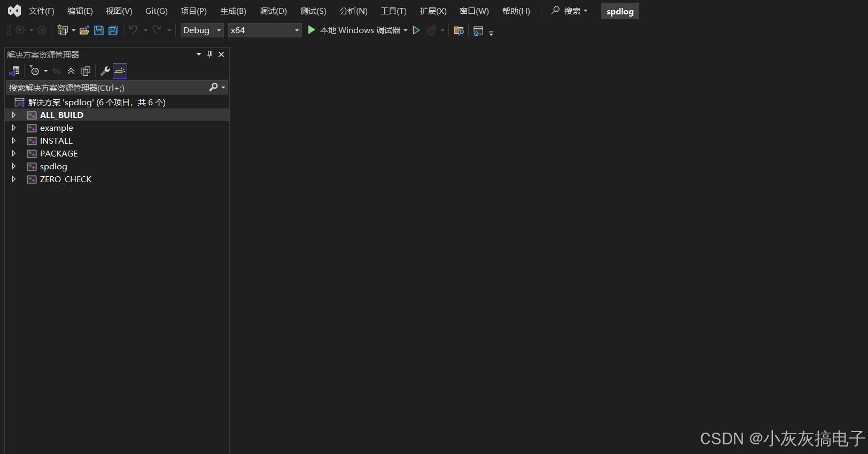Screen dimensions: 868x454
Task: Open the 编辑(E) menu
Action: coord(80,11)
